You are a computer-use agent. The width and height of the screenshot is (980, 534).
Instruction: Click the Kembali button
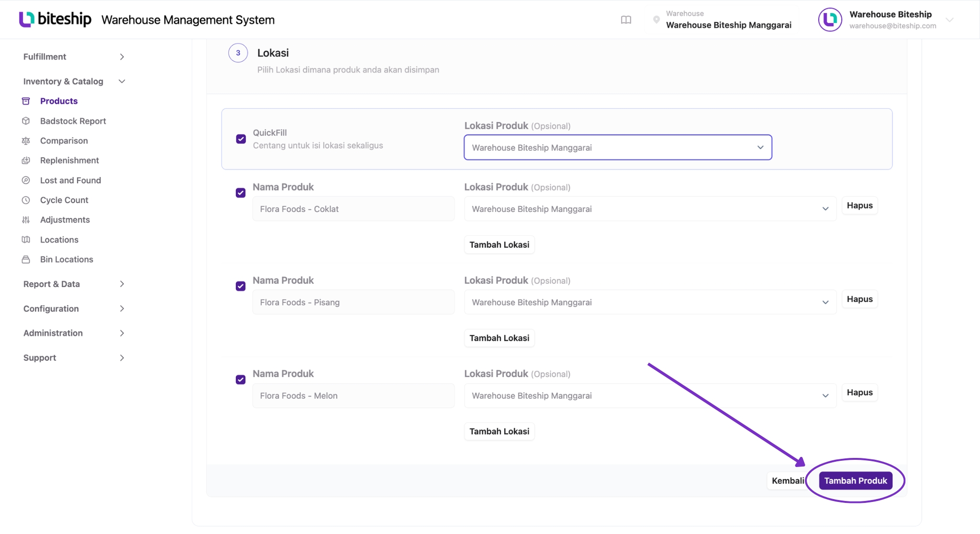(x=788, y=480)
